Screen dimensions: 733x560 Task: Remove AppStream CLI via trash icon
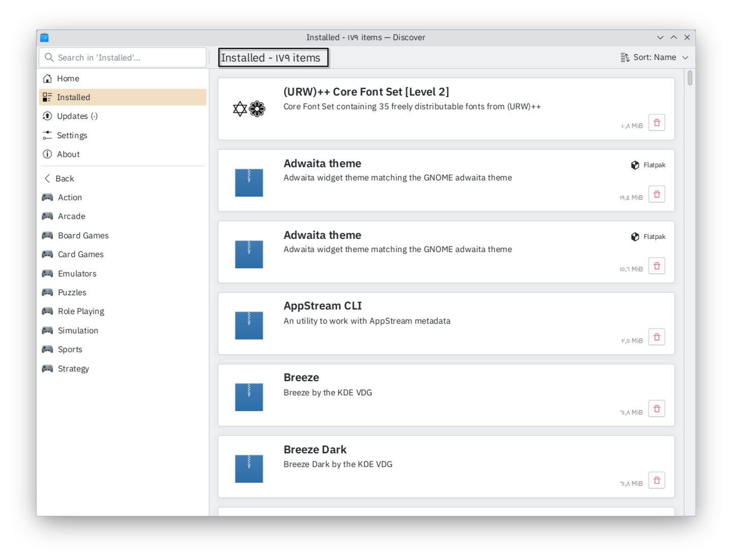657,337
